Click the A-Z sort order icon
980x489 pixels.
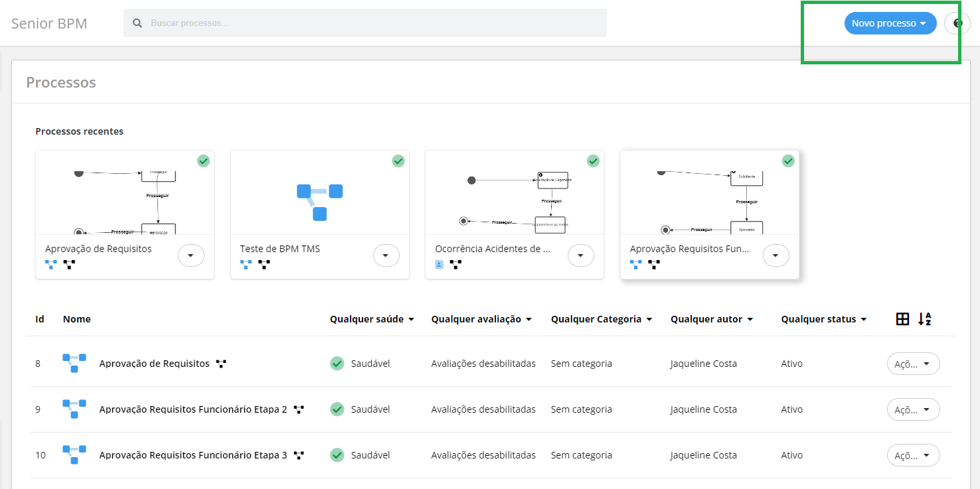924,319
